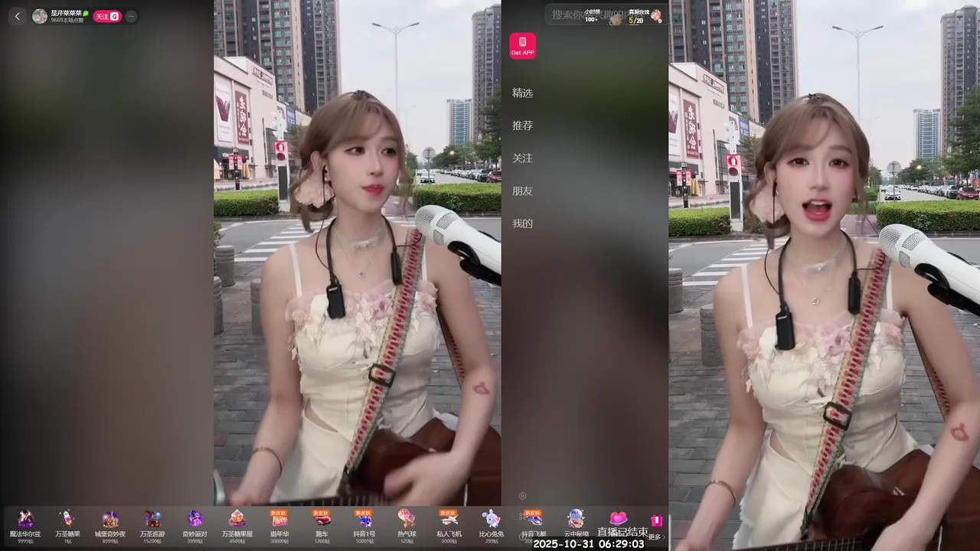Click the pink heart gift icon
980x551 pixels.
619,519
